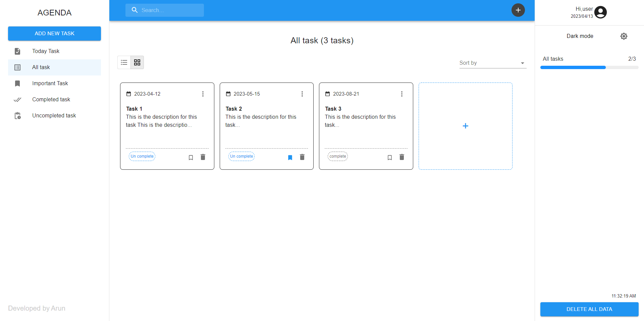Bookmark Task 1 as important
Image resolution: width=644 pixels, height=321 pixels.
[x=191, y=157]
